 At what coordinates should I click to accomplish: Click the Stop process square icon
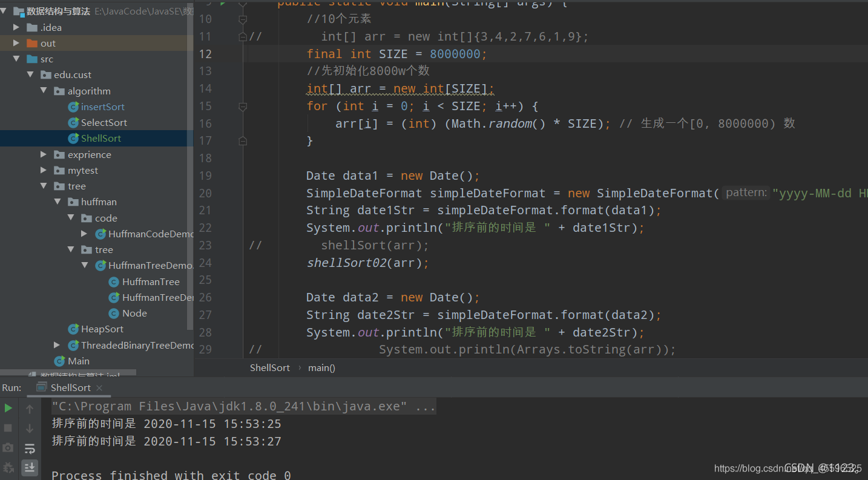[x=8, y=428]
